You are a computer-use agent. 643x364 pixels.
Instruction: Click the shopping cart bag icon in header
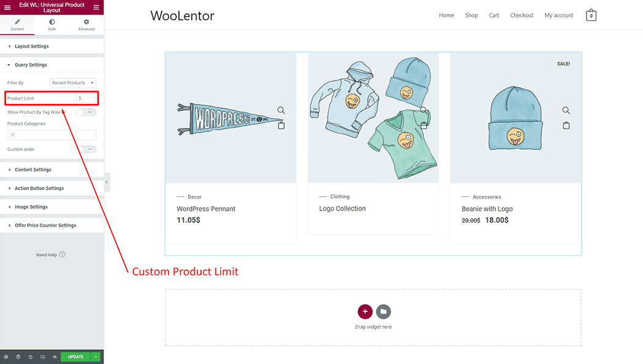coord(591,15)
